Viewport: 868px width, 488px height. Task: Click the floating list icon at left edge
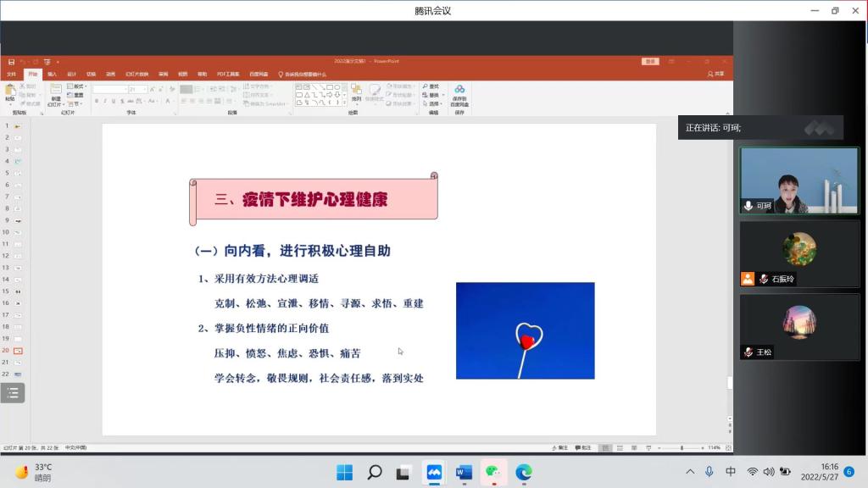(13, 392)
